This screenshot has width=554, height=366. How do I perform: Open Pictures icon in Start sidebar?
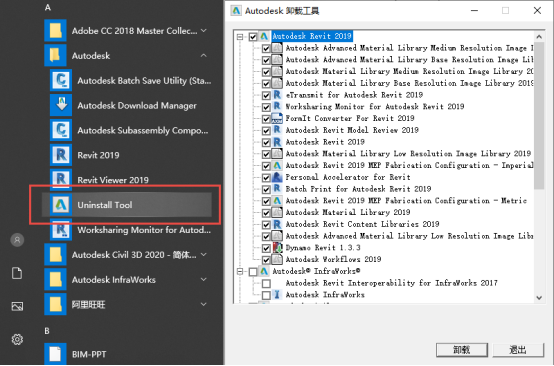pyautogui.click(x=17, y=306)
